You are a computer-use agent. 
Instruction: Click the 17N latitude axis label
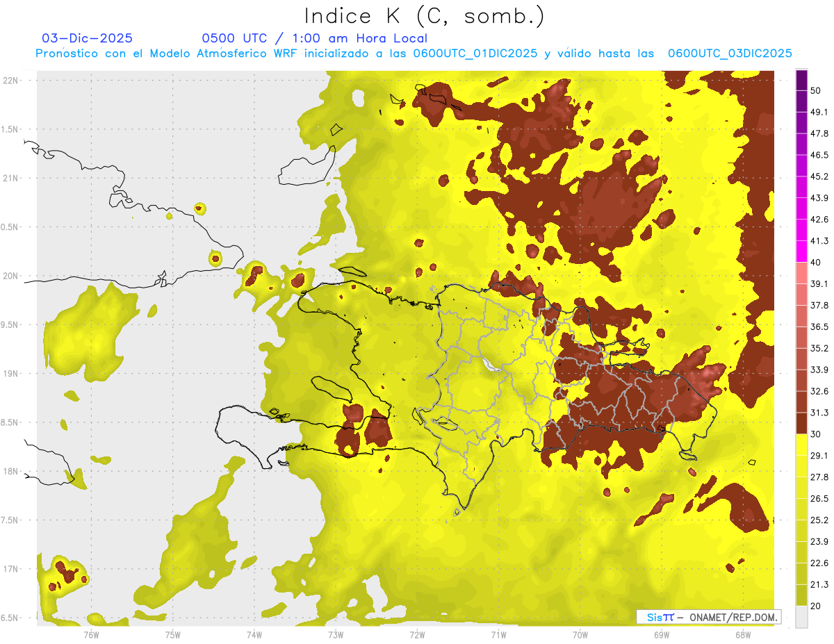pyautogui.click(x=12, y=569)
